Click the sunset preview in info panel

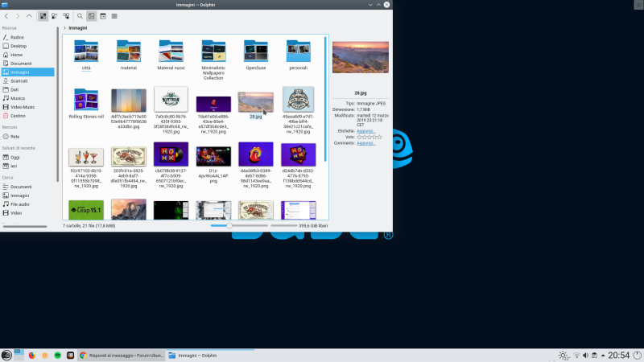coord(360,57)
